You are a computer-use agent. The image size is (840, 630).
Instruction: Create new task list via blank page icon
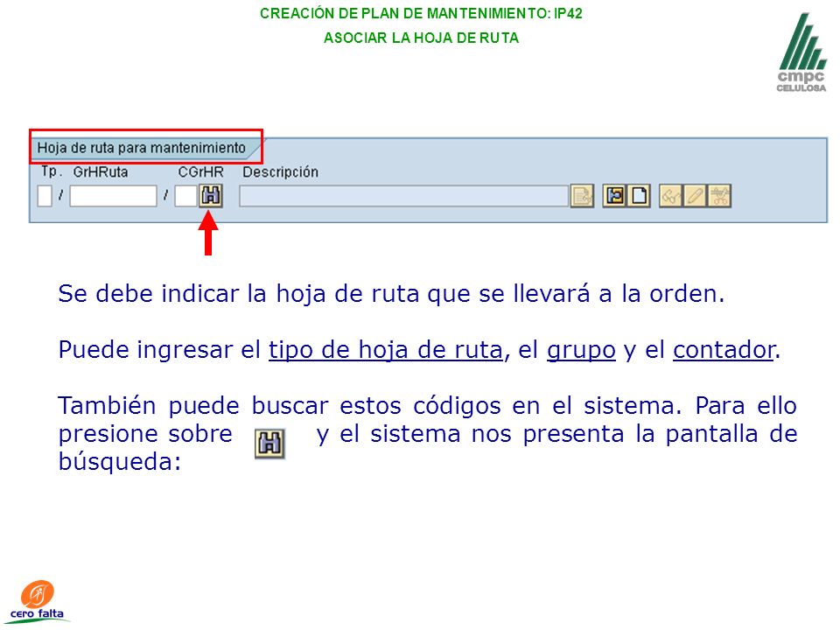(639, 195)
